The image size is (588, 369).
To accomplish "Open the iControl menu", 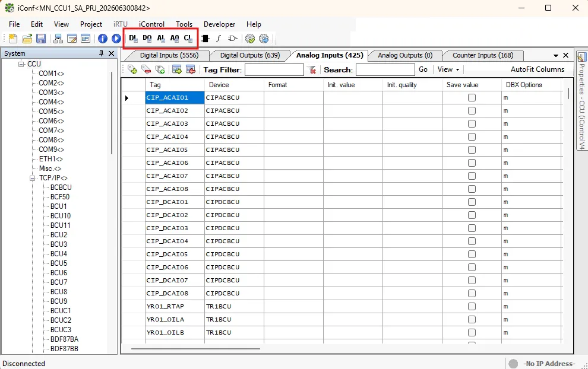I will pyautogui.click(x=151, y=24).
